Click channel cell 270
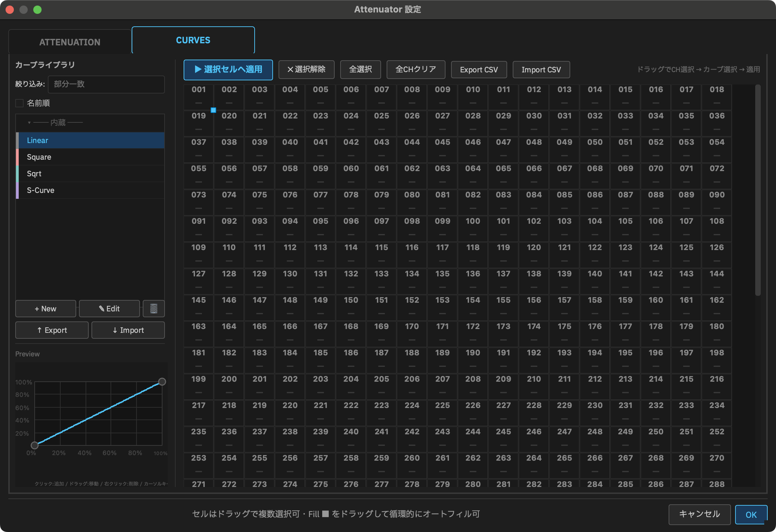 [716, 465]
